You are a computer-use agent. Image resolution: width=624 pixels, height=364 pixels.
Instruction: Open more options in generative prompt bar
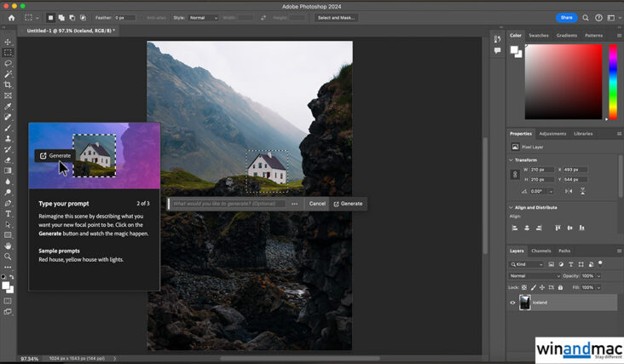coord(295,204)
